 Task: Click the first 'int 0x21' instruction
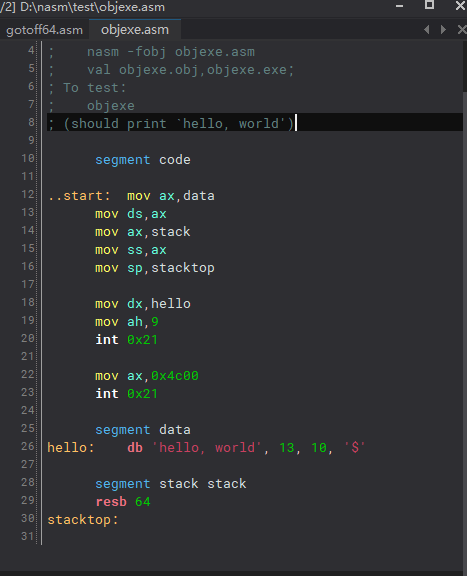pyautogui.click(x=126, y=340)
